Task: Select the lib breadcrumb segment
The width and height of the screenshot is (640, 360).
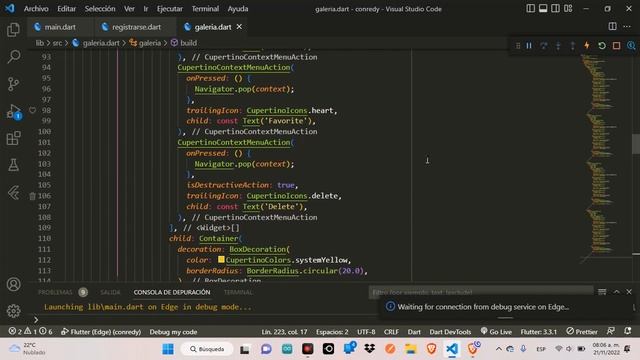Action: 40,43
